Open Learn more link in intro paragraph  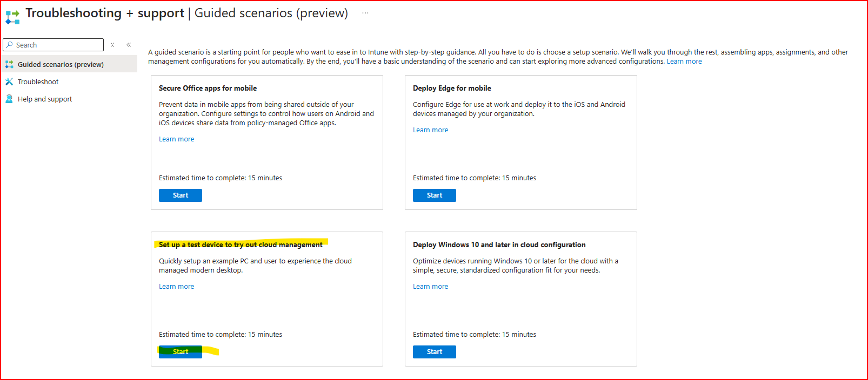(684, 62)
